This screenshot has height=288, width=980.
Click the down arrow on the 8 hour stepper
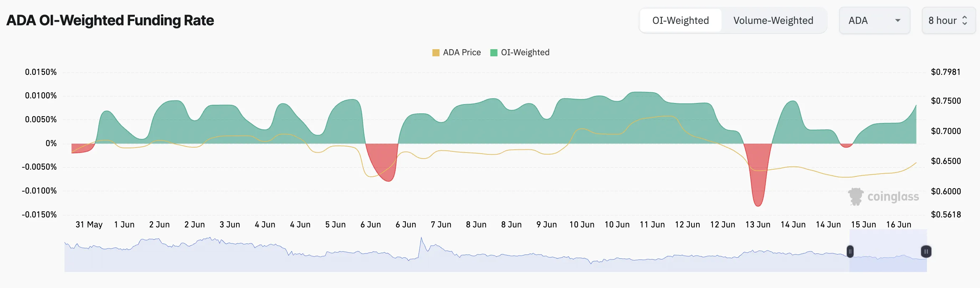pos(965,24)
